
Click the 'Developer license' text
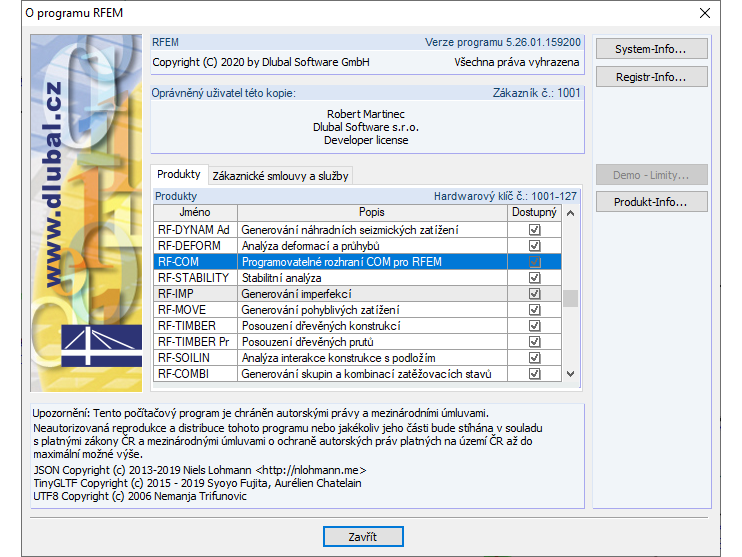tap(366, 140)
